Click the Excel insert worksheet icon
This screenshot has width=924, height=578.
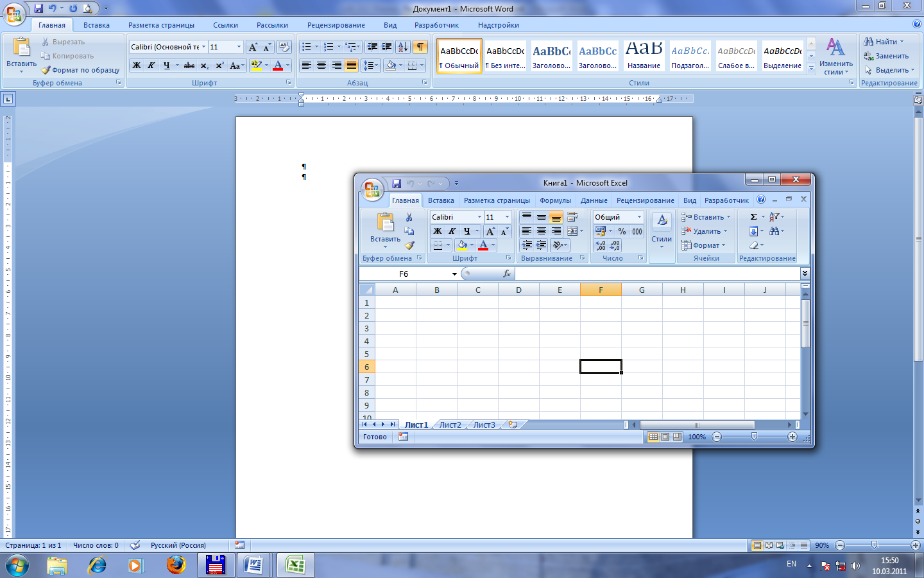[513, 425]
